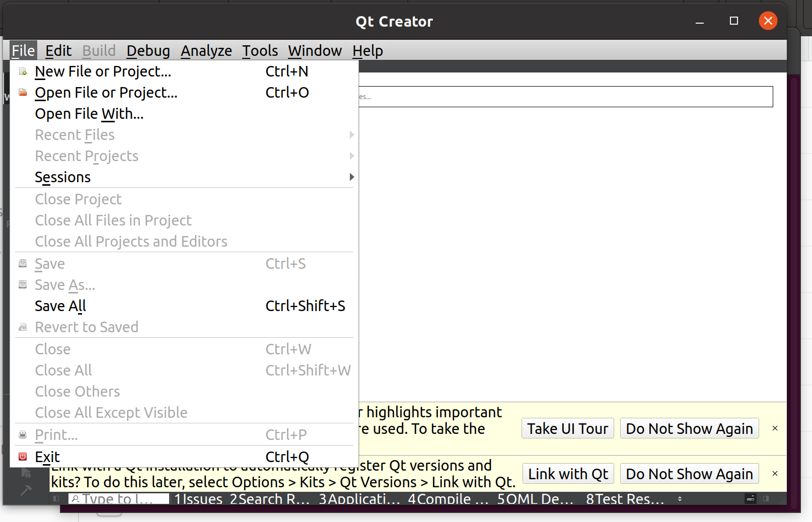This screenshot has height=522, width=812.
Task: Choose New File or Project
Action: (x=184, y=71)
